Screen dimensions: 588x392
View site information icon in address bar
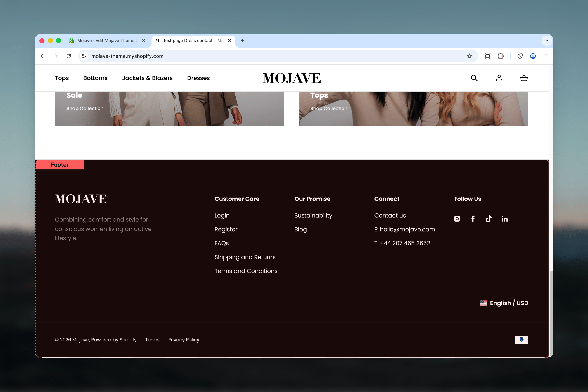coord(84,56)
